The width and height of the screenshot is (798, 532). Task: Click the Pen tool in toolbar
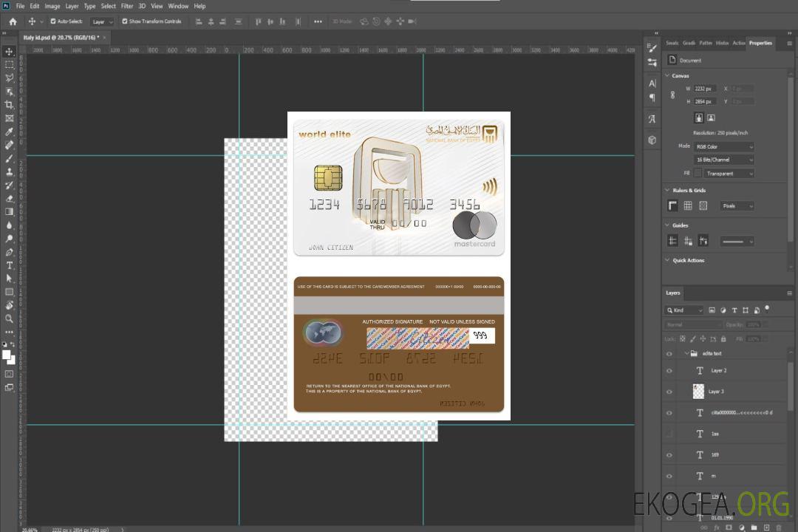pyautogui.click(x=10, y=252)
